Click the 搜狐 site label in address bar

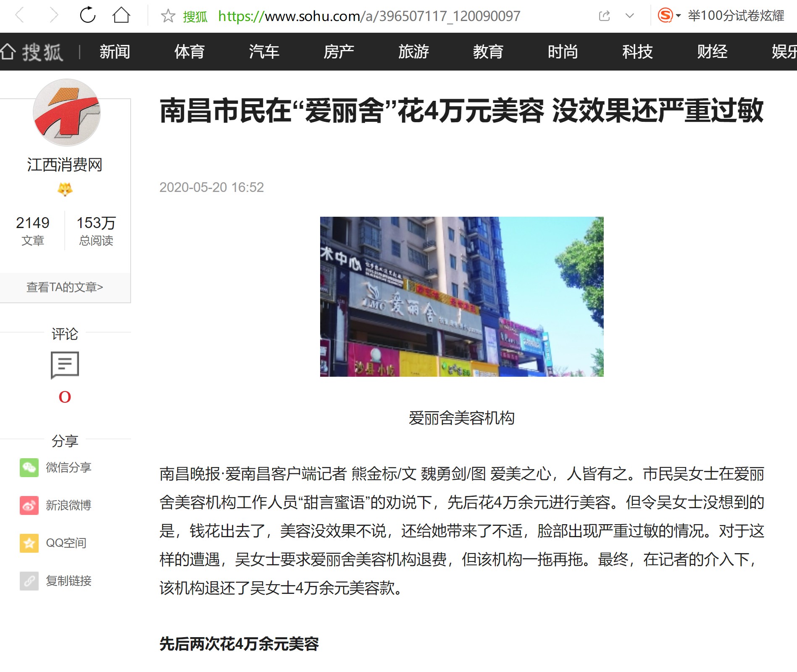[x=195, y=16]
